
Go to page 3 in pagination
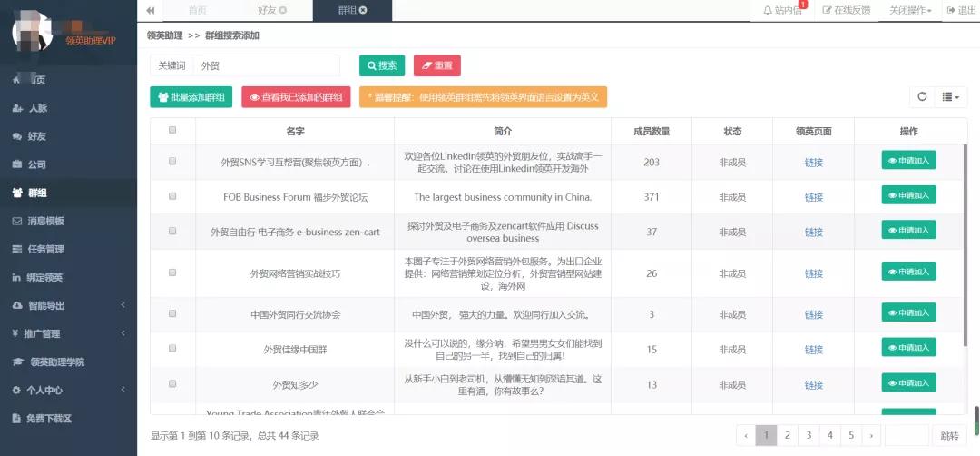point(808,435)
